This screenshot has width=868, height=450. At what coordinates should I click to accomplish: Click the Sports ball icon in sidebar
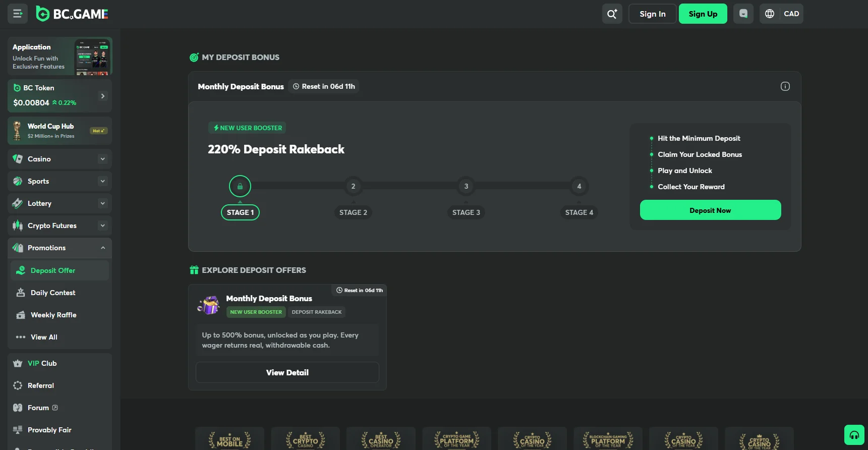pyautogui.click(x=18, y=181)
